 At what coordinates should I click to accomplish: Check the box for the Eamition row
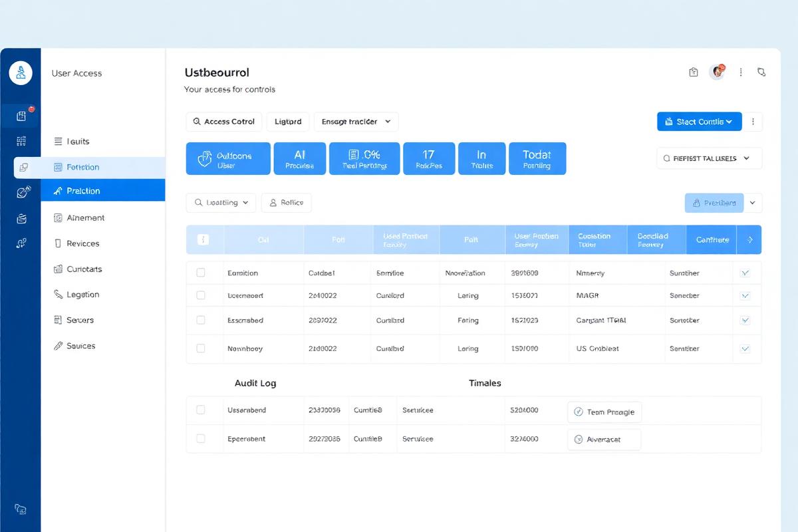(201, 273)
